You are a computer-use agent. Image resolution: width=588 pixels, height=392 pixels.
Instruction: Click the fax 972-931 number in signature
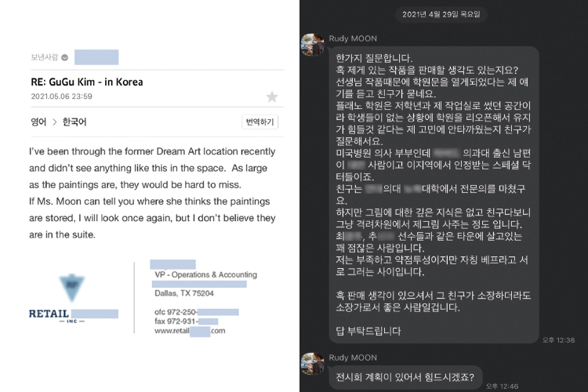click(x=186, y=321)
